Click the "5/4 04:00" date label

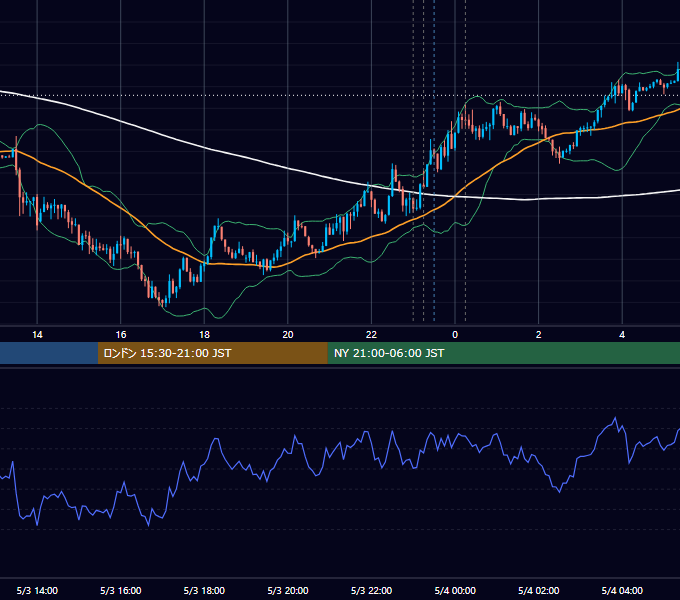click(622, 591)
